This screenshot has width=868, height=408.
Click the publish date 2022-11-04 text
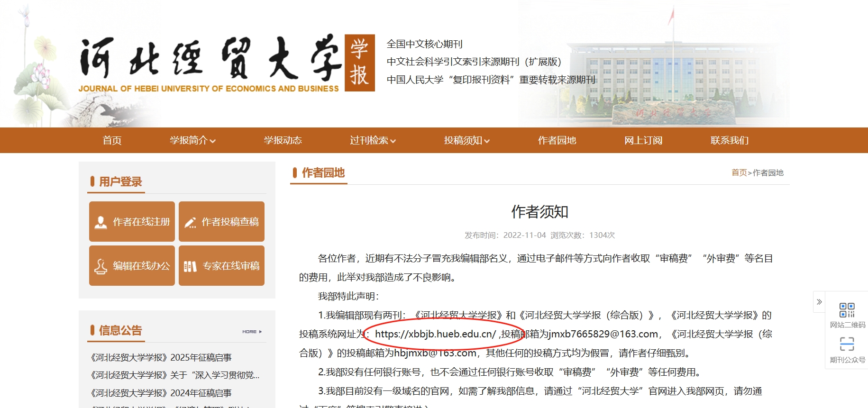point(525,235)
